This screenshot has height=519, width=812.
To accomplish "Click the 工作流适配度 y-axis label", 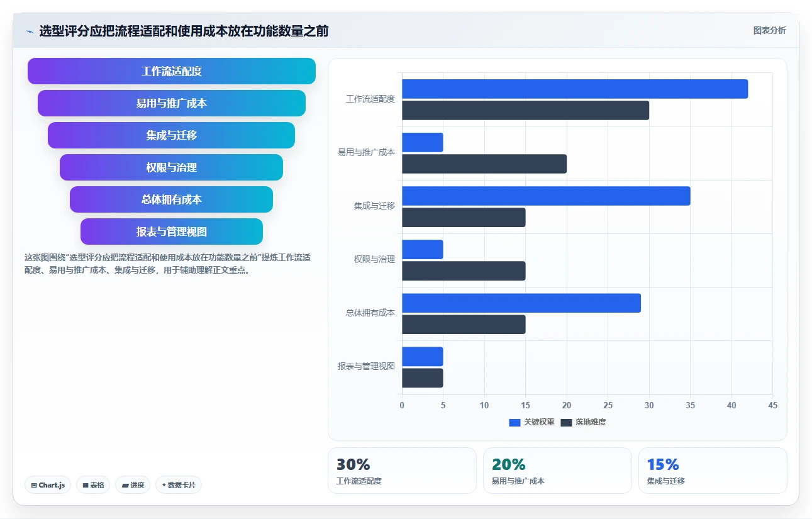I will [370, 99].
